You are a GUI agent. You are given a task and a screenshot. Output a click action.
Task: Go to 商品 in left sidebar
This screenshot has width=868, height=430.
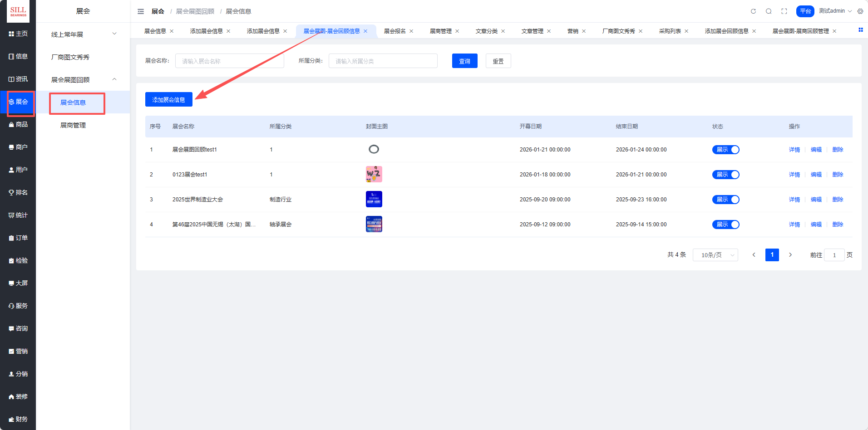point(18,124)
